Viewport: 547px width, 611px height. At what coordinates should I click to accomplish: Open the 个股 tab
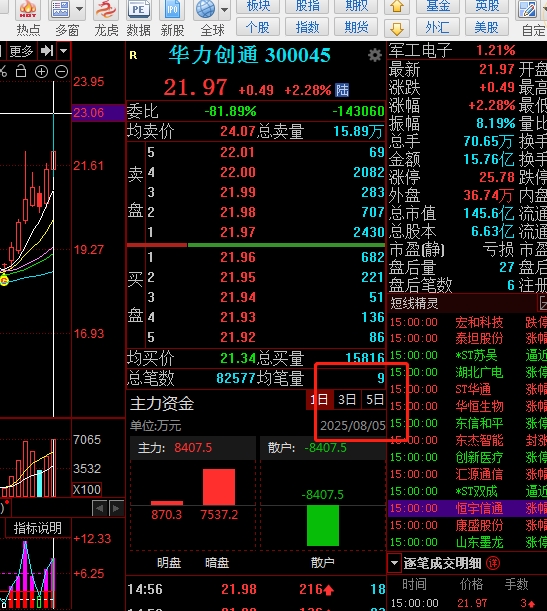tap(258, 27)
